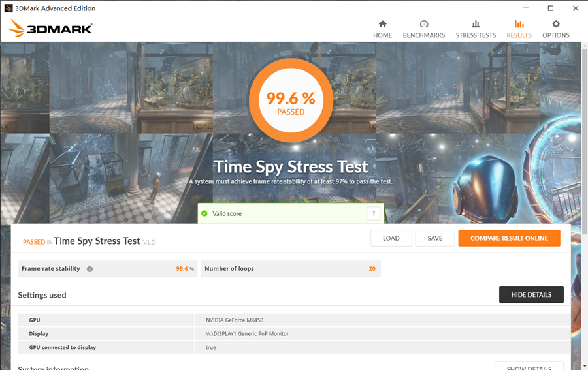Screen dimensions: 588x370
Task: Click the Valid score text
Action: tap(227, 213)
